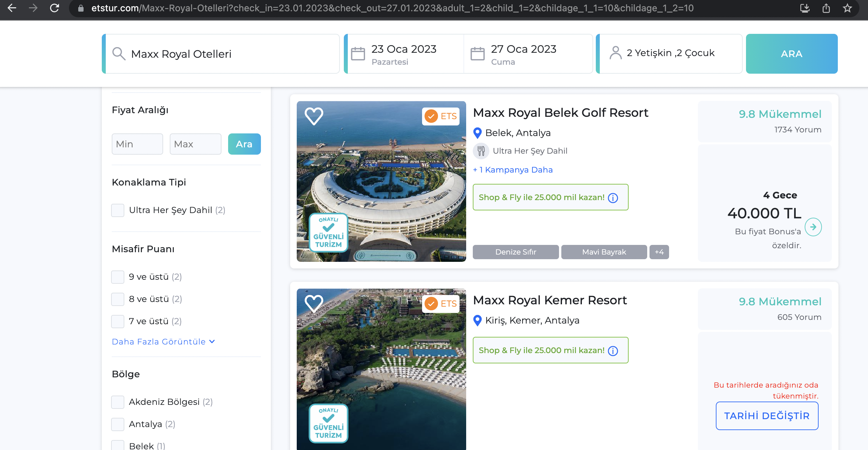Click the Min price input field
This screenshot has height=450, width=868.
[137, 144]
